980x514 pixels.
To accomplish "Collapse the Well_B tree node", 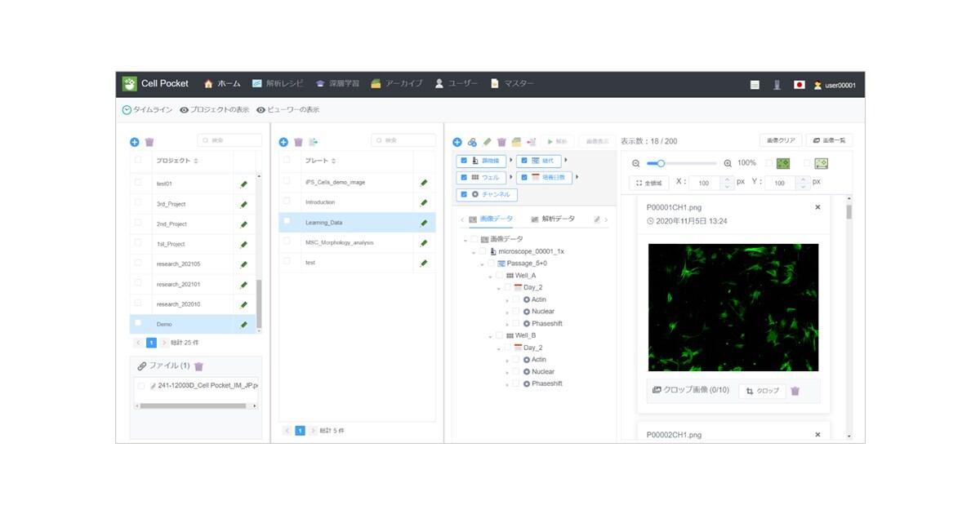I will (490, 336).
